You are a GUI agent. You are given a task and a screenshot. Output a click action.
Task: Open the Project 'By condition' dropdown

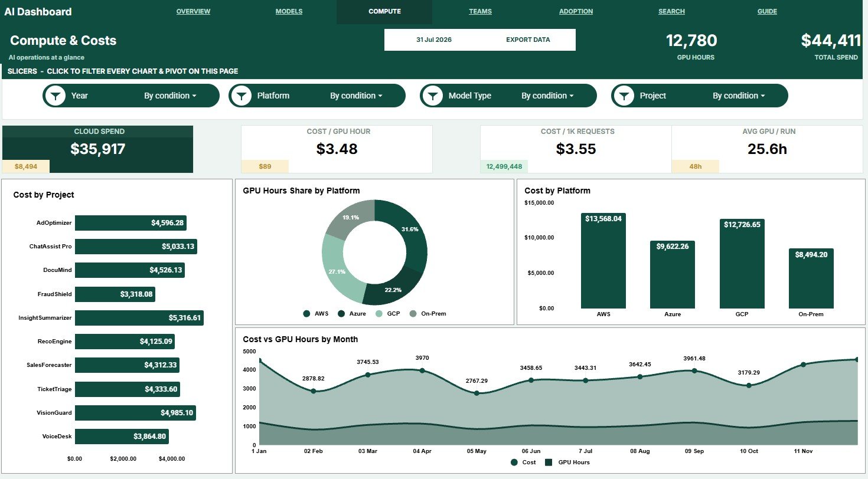739,96
